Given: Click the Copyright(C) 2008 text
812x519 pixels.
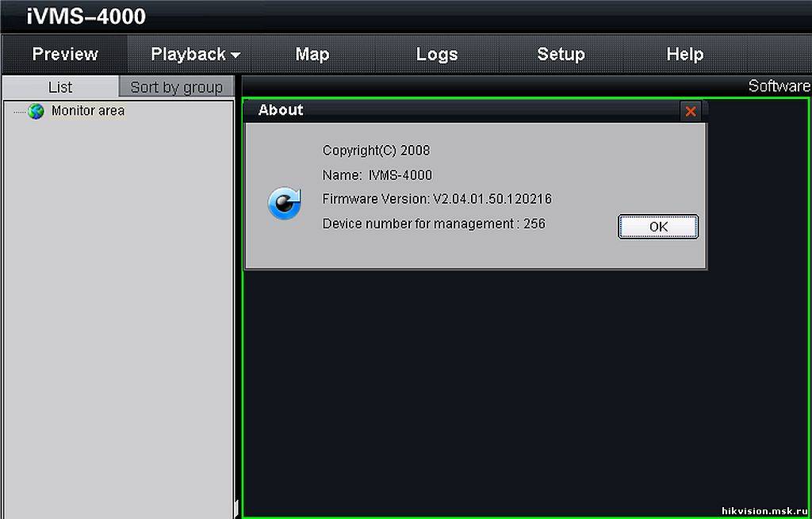Looking at the screenshot, I should 376,151.
